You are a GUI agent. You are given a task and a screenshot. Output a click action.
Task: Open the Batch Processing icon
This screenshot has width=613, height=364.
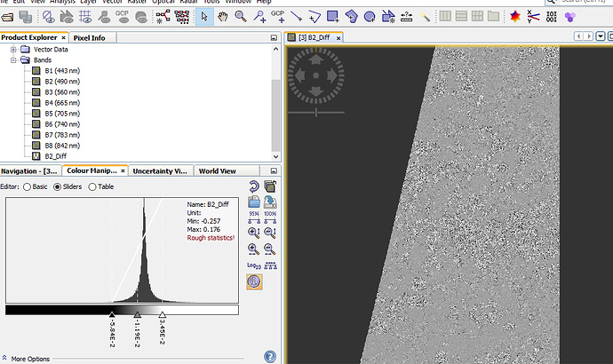tap(182, 17)
